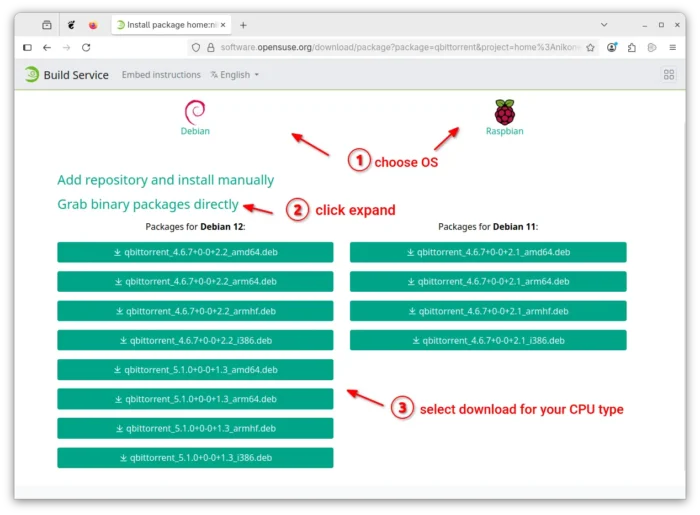Select the Install package home tab
Viewport: 700px width, 515px height.
(171, 25)
